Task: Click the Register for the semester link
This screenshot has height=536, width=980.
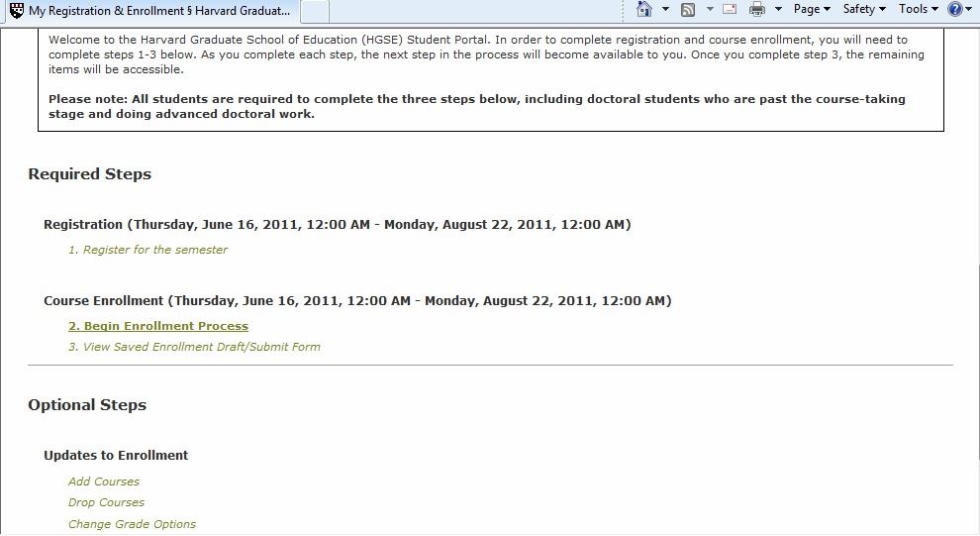Action: 148,250
